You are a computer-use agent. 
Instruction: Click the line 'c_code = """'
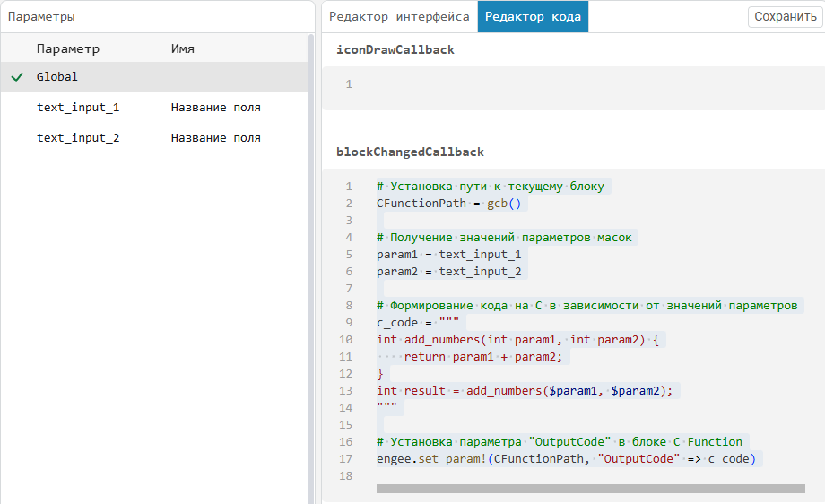point(418,323)
